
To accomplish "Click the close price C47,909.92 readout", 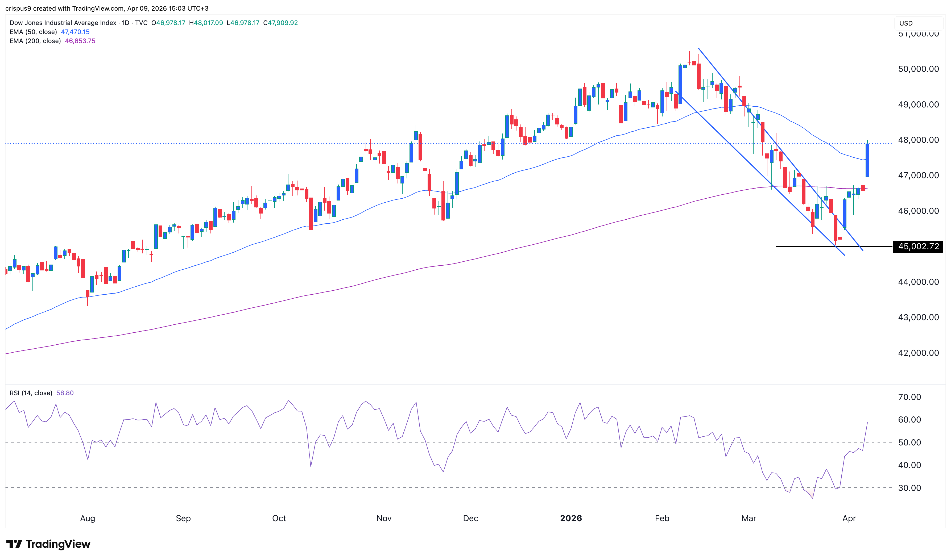I will click(x=280, y=23).
